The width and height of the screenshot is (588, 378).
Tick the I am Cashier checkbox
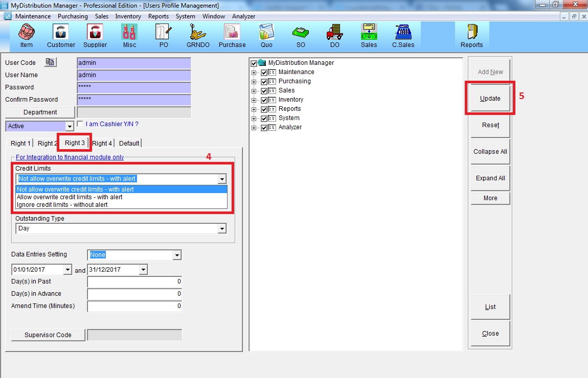point(80,124)
